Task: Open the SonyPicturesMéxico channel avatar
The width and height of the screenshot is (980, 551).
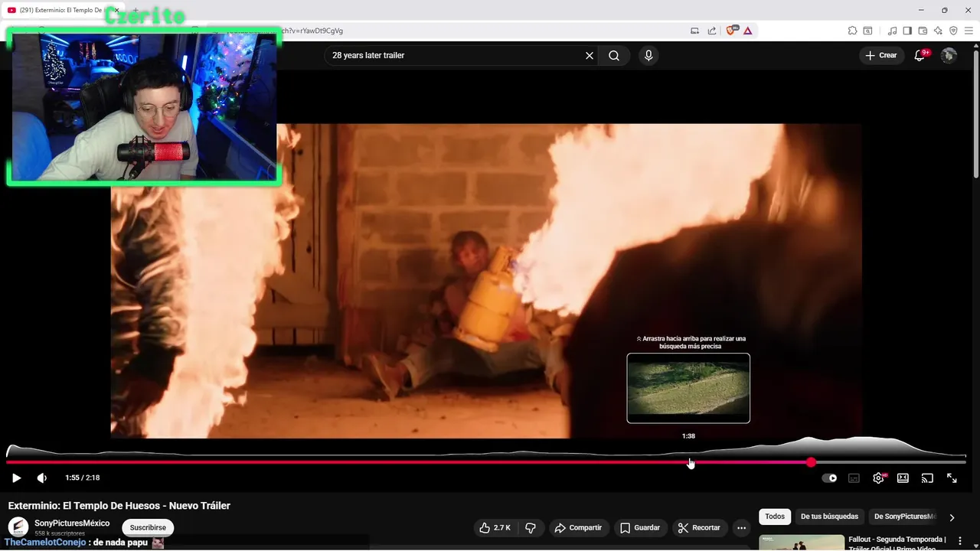Action: pyautogui.click(x=18, y=527)
